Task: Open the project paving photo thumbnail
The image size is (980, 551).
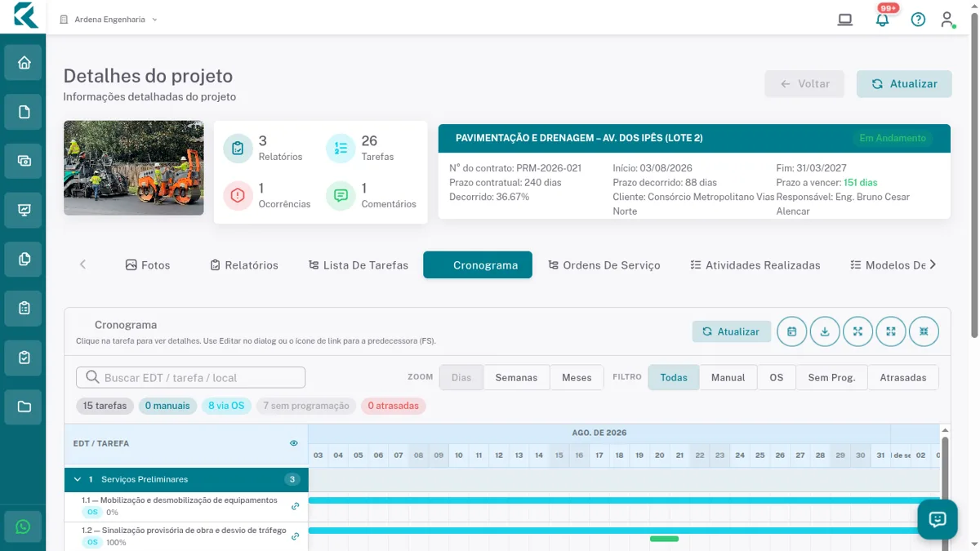Action: point(134,168)
